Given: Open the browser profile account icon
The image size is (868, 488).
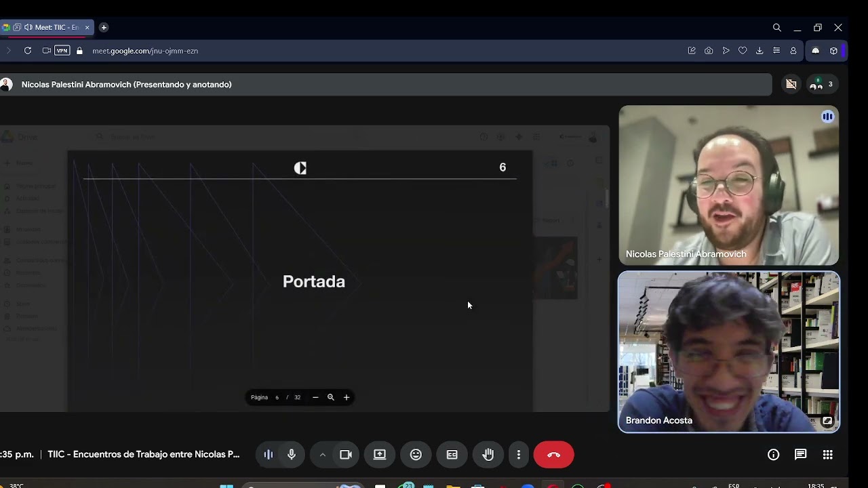Looking at the screenshot, I should coord(793,51).
